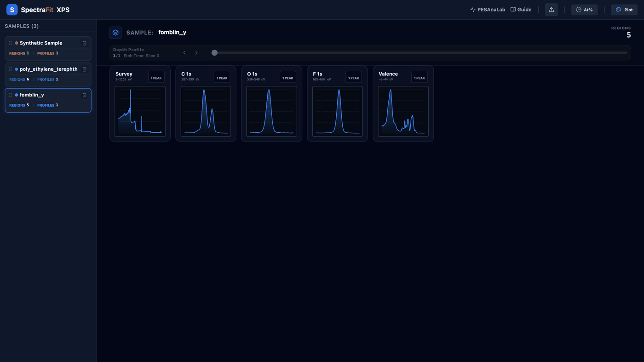Image resolution: width=644 pixels, height=362 pixels.
Task: Click REGIONS 6 under poly_ethylene_terephth
Action: tap(19, 79)
